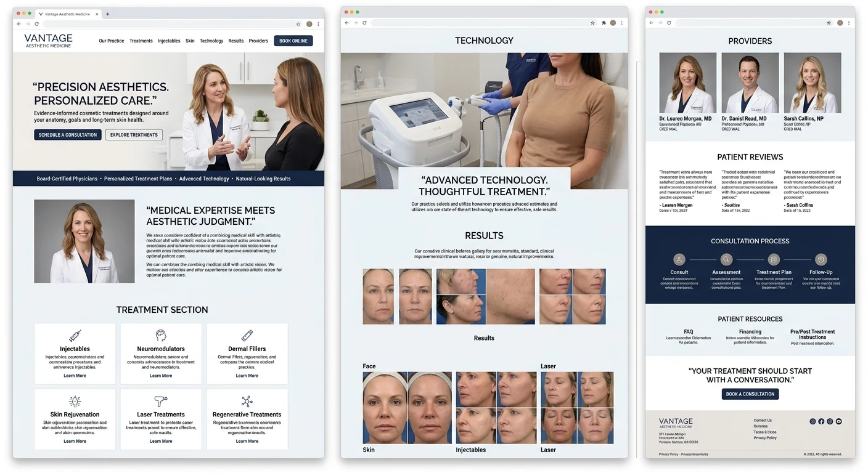
Task: Open the profile avatar in the left window
Action: point(309,24)
